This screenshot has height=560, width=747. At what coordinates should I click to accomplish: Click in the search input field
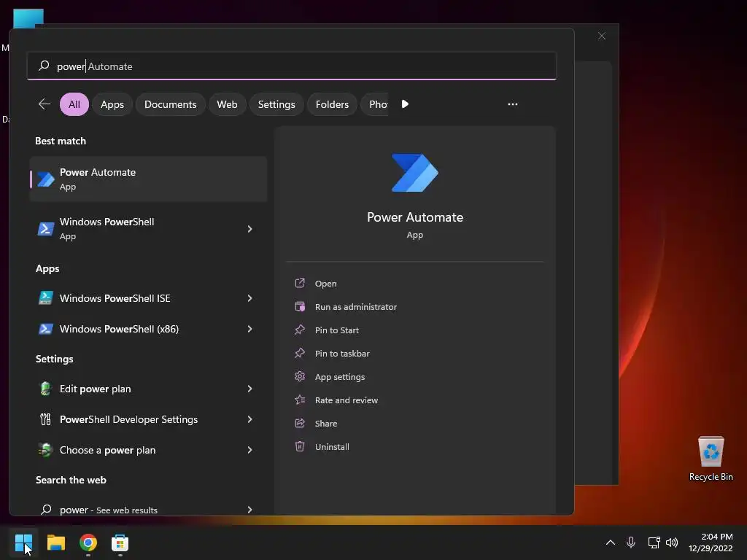pos(292,66)
